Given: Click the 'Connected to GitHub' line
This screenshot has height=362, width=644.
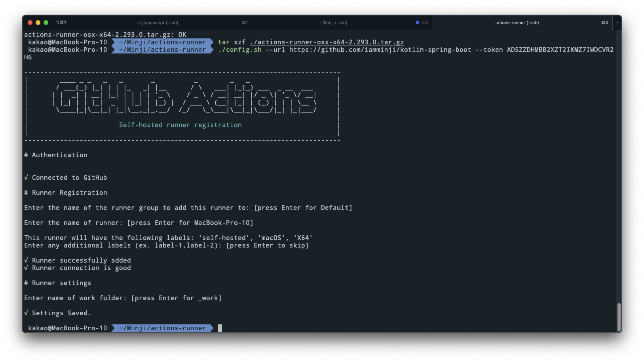Looking at the screenshot, I should (66, 178).
